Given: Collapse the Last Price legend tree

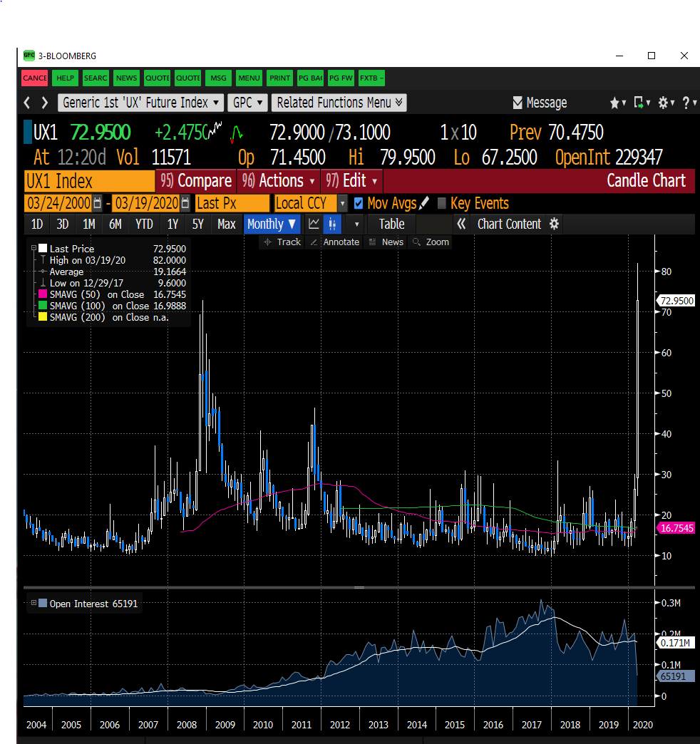Looking at the screenshot, I should pyautogui.click(x=34, y=248).
